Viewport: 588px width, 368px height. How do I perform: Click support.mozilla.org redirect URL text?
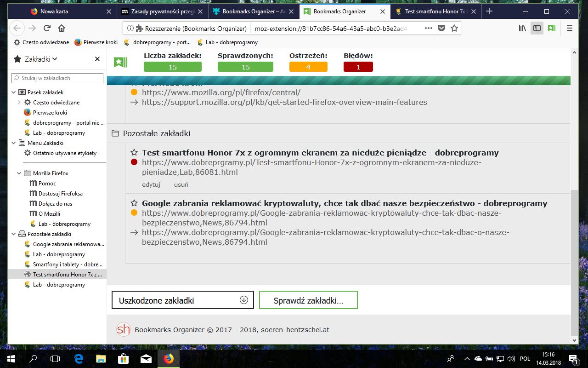click(284, 102)
